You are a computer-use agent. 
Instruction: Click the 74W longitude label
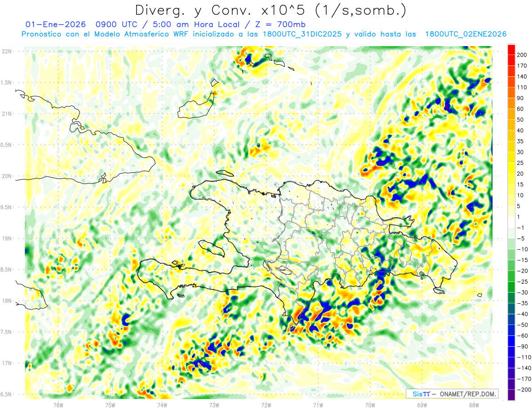pos(162,405)
